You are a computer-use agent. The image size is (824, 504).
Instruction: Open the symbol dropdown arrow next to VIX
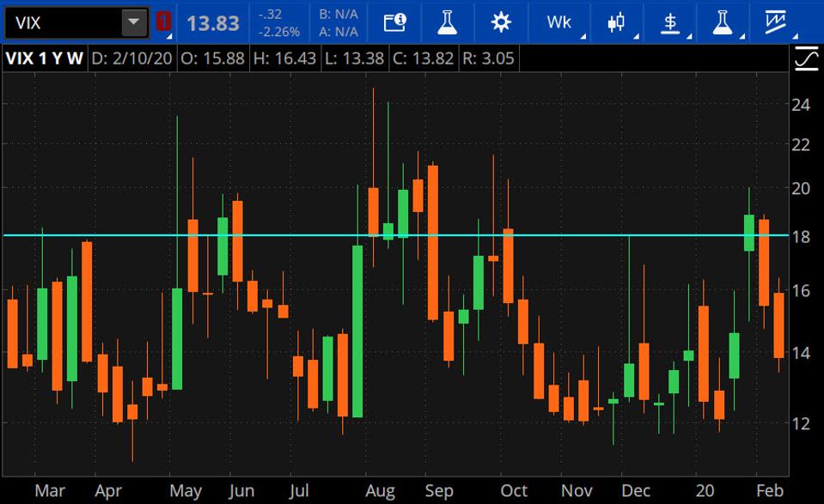point(135,22)
